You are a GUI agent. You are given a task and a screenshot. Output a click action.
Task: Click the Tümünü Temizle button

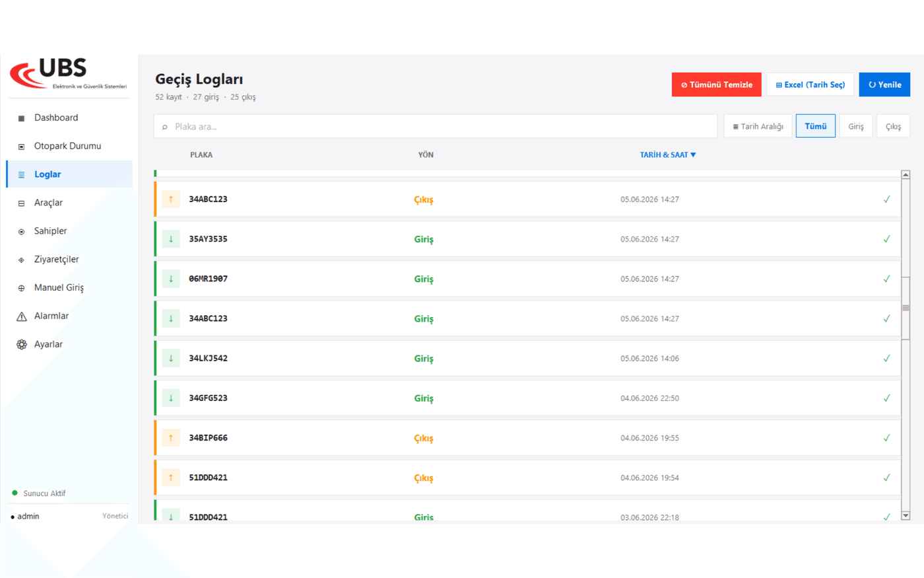click(717, 85)
